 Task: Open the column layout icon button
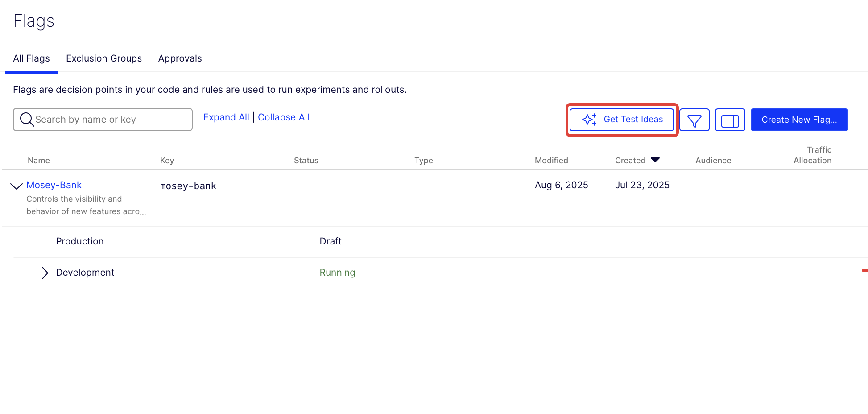tap(730, 120)
